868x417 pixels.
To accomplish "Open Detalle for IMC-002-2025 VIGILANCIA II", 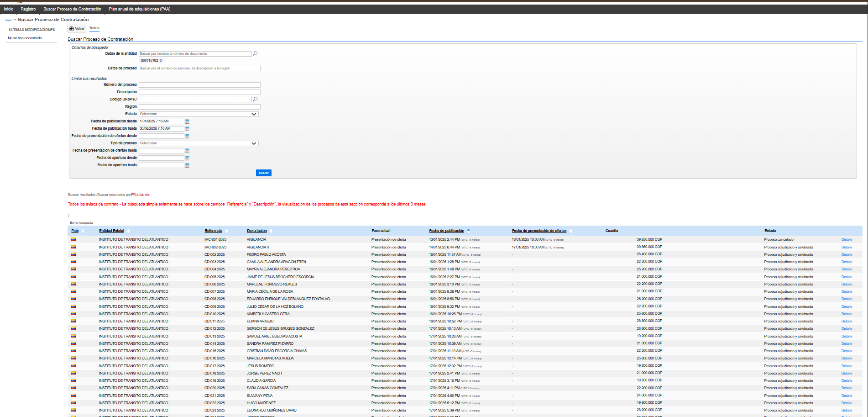I will 847,247.
